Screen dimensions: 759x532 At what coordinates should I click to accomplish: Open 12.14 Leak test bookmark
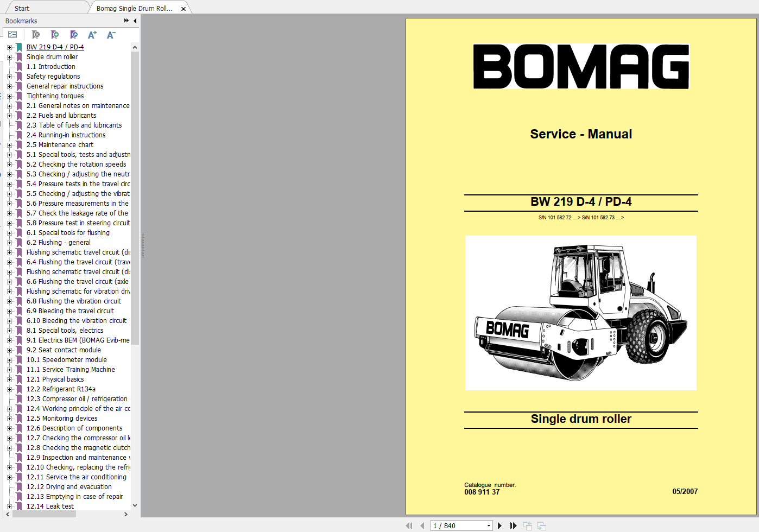pos(50,506)
